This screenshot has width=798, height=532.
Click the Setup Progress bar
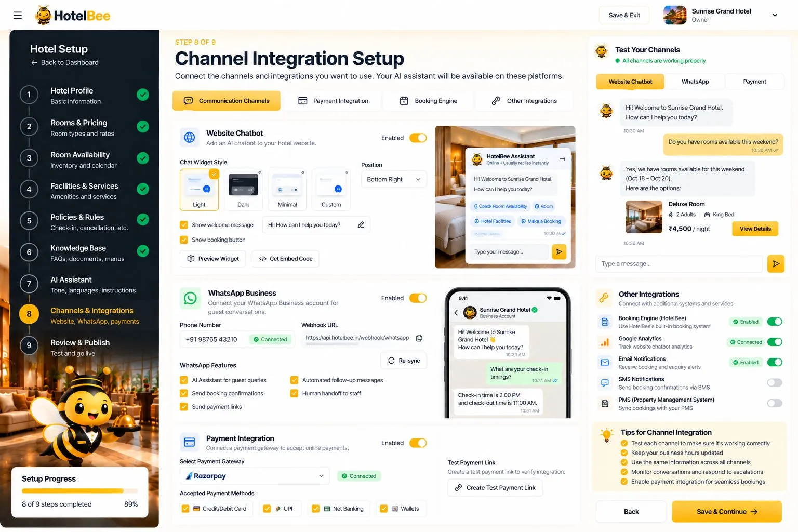(79, 491)
